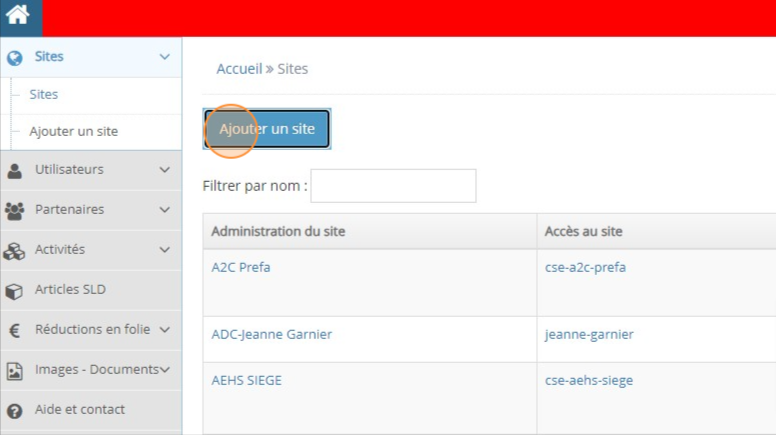Select 'Ajouter un site' in sidebar
Screen dimensions: 776x435
(x=73, y=131)
